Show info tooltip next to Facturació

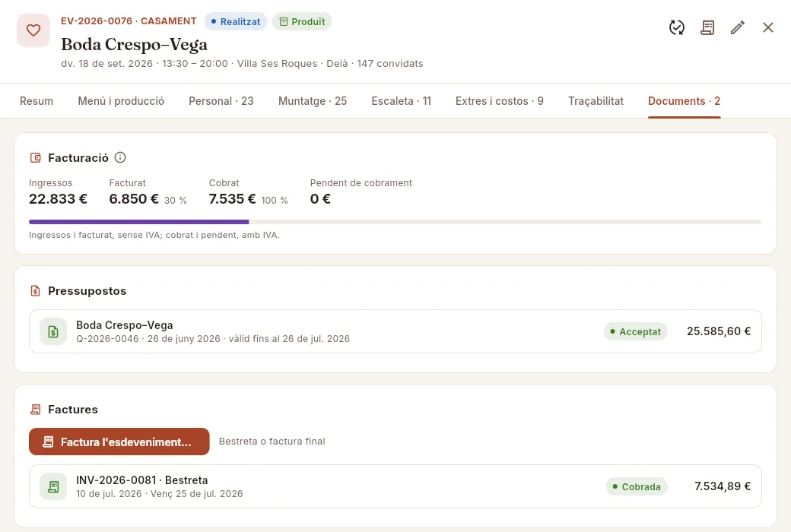click(x=120, y=157)
